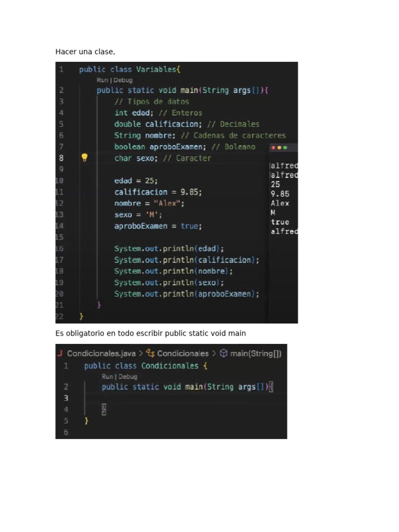Click 'System.out.println(nombre);' line
This screenshot has width=399, height=532.
(x=174, y=271)
